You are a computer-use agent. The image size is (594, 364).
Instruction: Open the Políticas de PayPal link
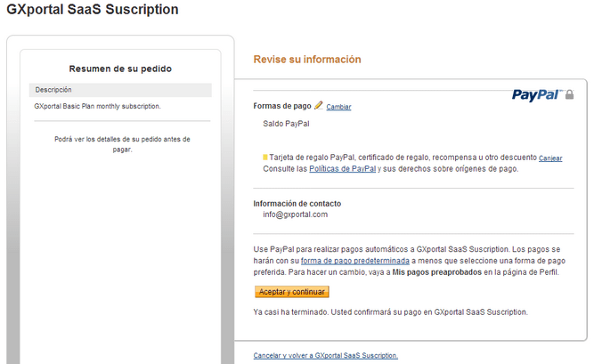343,168
